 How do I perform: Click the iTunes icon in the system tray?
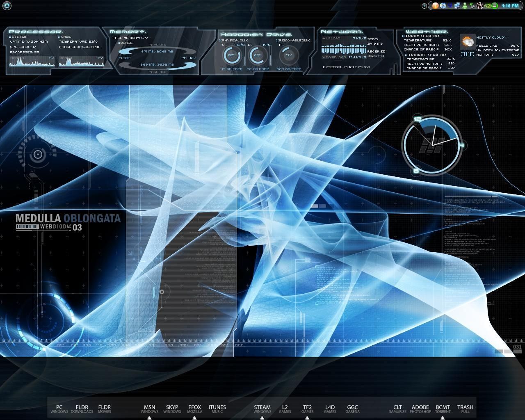point(442,5)
